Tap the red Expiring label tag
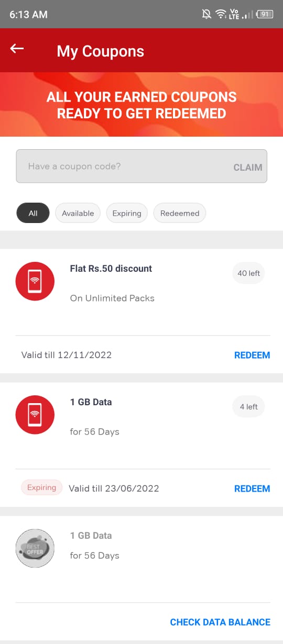The height and width of the screenshot is (644, 283). coord(41,487)
